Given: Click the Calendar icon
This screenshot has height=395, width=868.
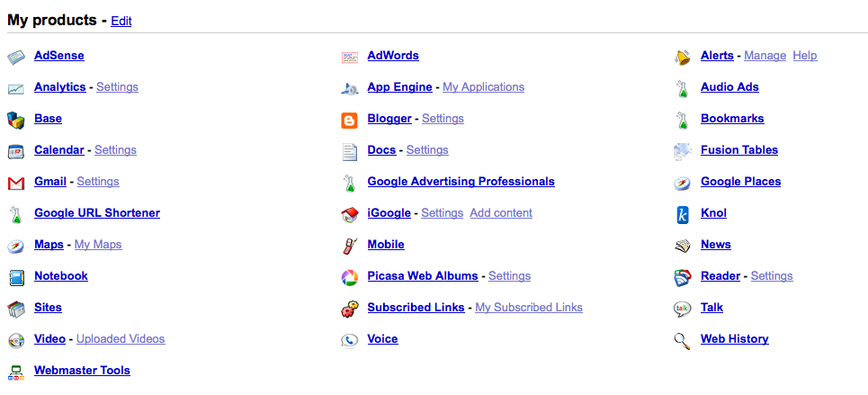Looking at the screenshot, I should tap(16, 151).
